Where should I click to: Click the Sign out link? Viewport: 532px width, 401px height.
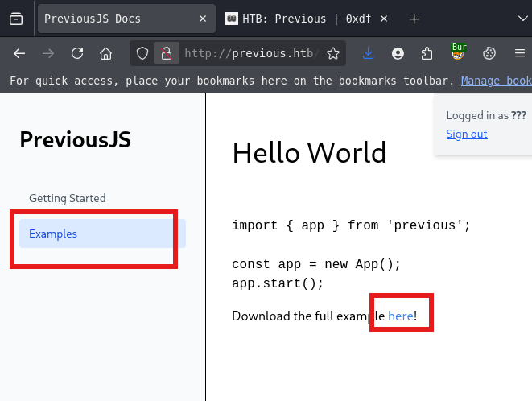point(467,134)
